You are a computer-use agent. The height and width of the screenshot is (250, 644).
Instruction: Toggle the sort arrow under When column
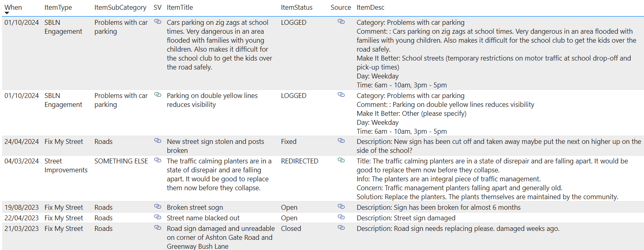[x=7, y=13]
